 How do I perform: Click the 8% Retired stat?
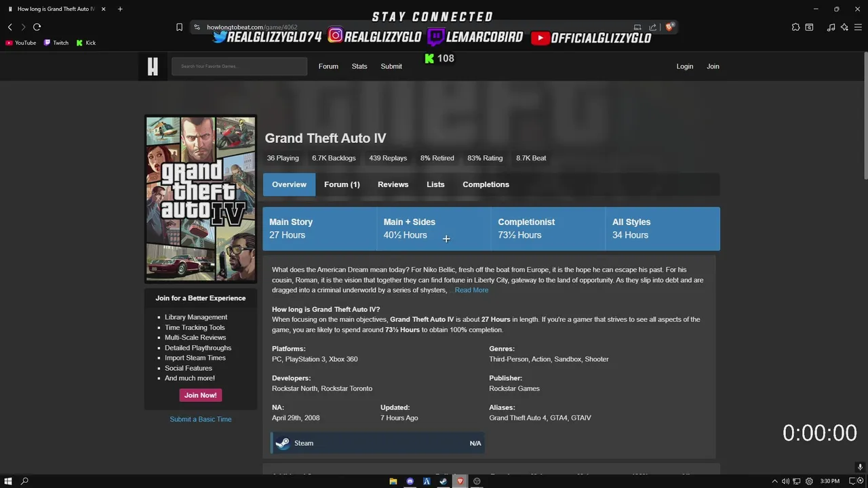(437, 158)
